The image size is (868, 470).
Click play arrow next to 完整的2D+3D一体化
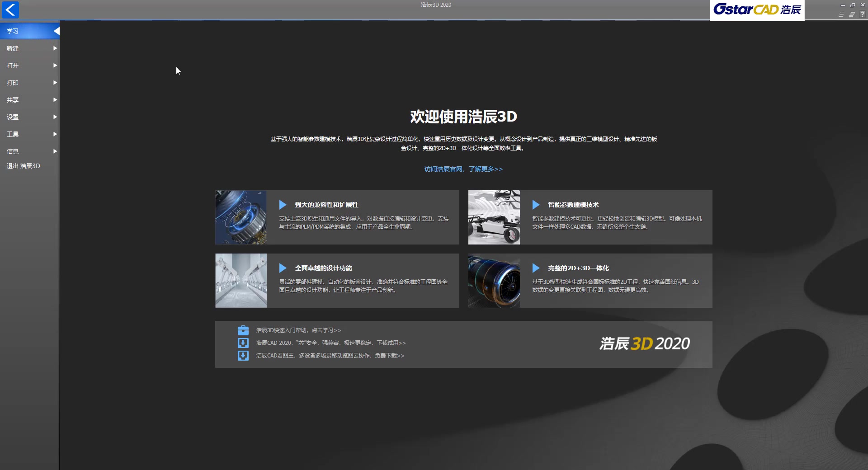(x=536, y=268)
